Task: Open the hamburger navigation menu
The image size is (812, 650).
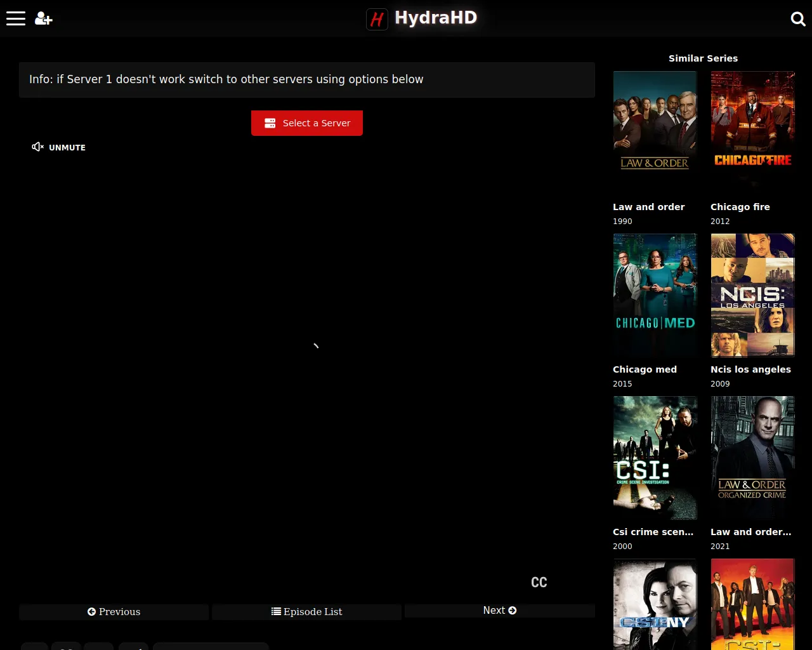Action: 16,18
